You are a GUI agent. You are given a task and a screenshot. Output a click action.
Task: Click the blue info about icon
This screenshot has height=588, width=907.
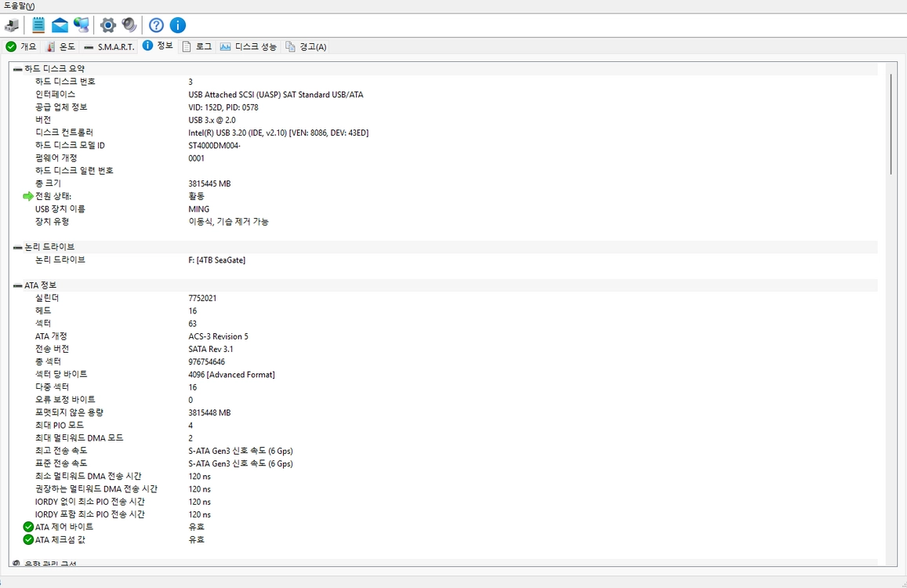click(178, 25)
